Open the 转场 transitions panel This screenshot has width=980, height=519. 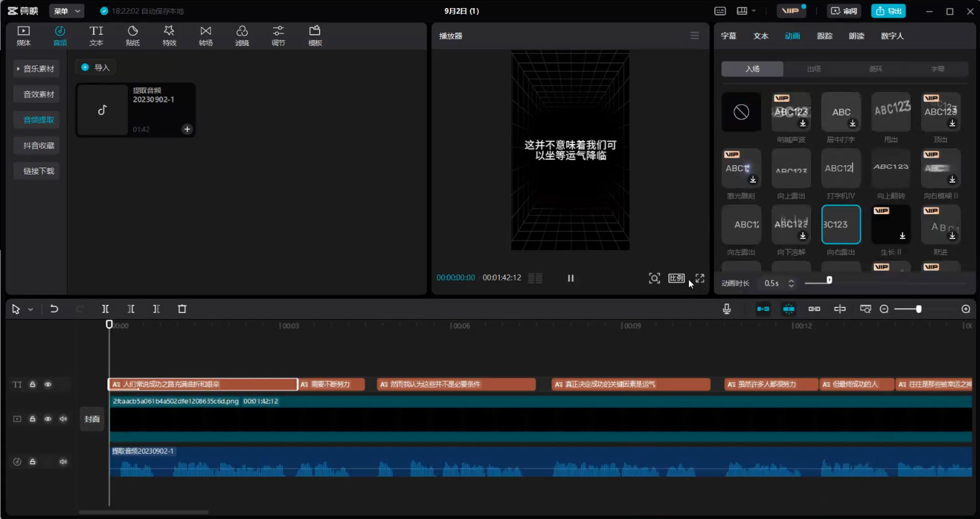[205, 35]
